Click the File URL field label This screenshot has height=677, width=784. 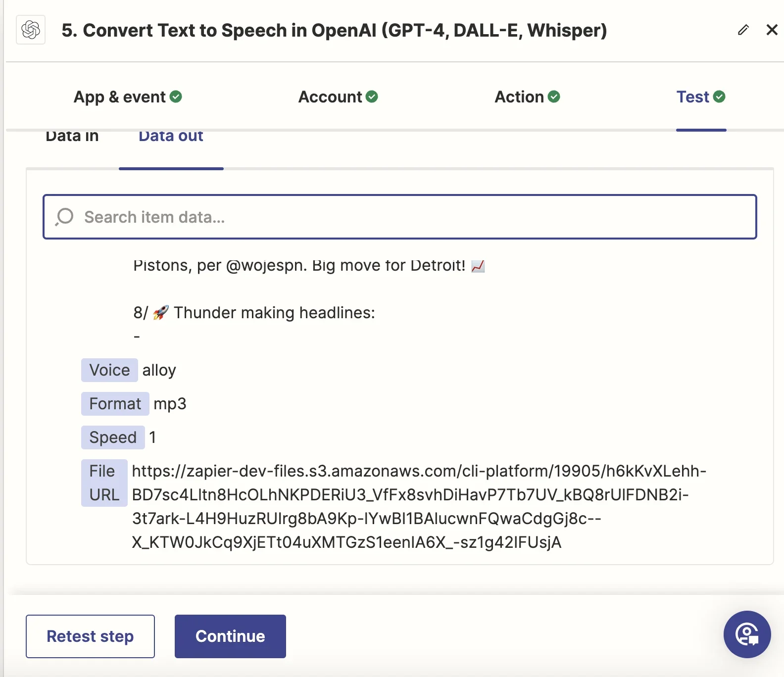(104, 483)
